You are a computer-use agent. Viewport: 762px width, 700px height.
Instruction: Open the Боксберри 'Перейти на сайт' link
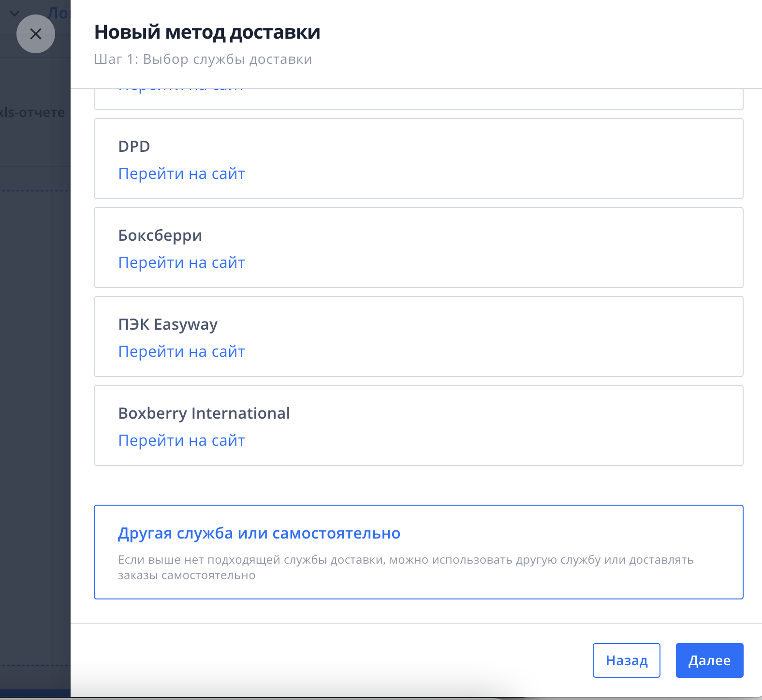[x=181, y=262]
